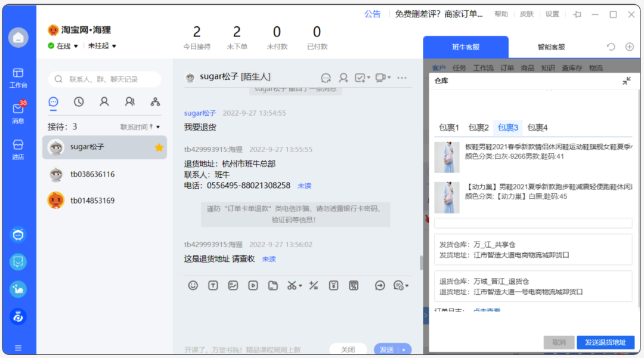Click the scissors screenshot tool icon
Viewport: 644px width, 358px height.
[x=292, y=285]
